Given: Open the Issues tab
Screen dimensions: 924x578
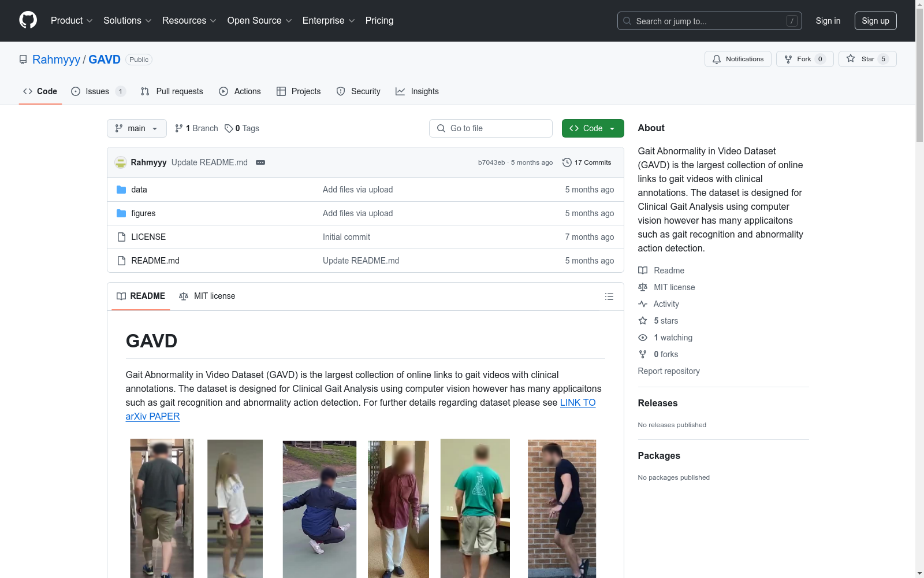Looking at the screenshot, I should [x=98, y=91].
